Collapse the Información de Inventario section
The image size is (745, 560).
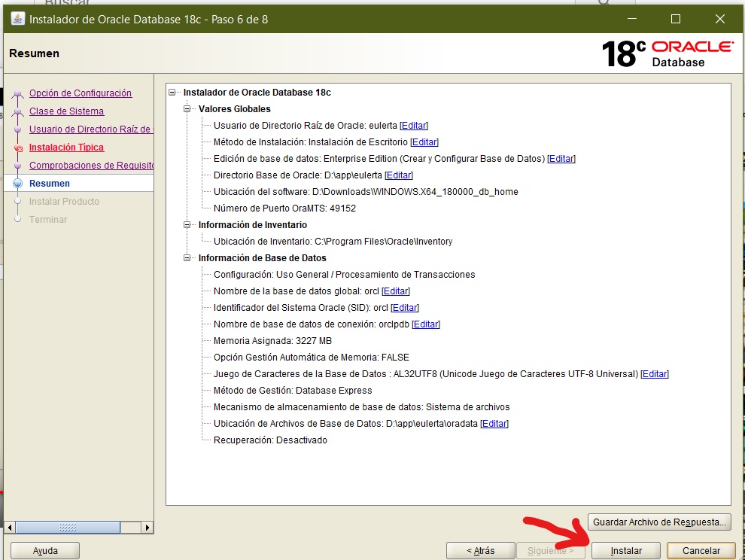188,225
